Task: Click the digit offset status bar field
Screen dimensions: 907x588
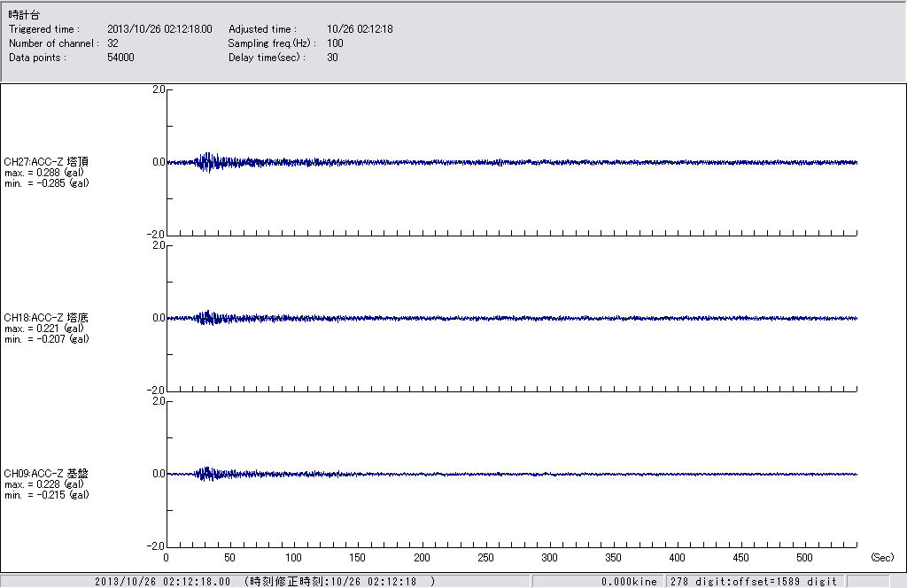Action: (x=753, y=582)
